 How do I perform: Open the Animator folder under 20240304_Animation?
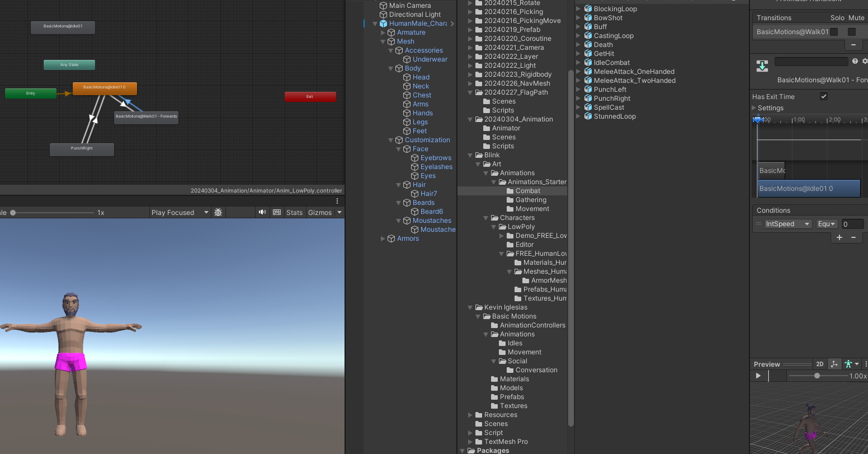point(506,128)
